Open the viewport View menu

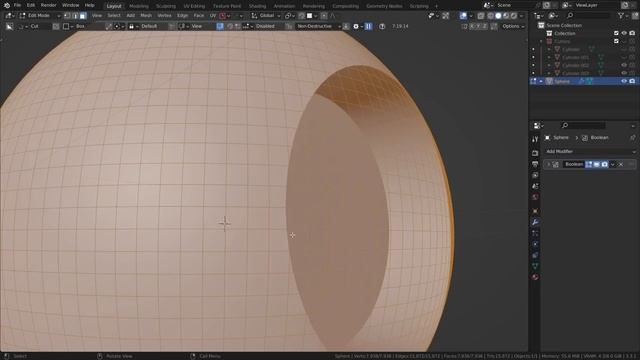tap(97, 16)
